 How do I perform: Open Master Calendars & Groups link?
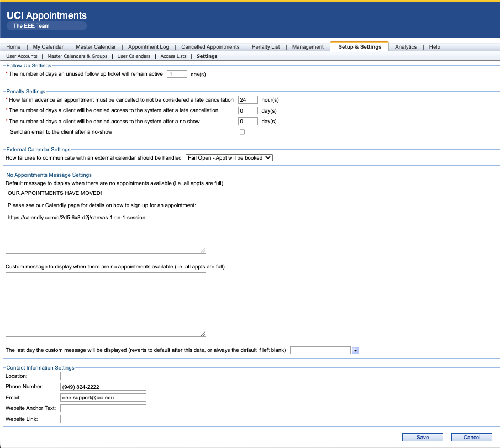click(77, 56)
